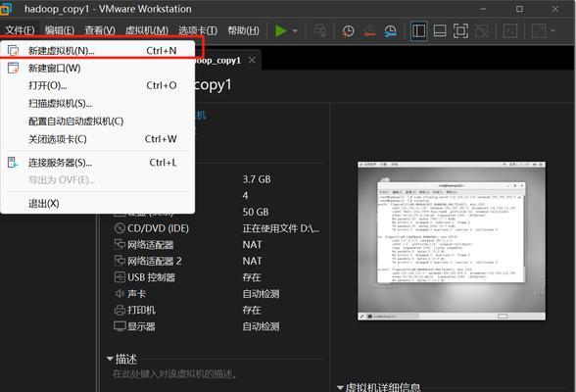Viewport: 576px width, 392px height.
Task: Open the 帮助(H) menu
Action: point(243,30)
